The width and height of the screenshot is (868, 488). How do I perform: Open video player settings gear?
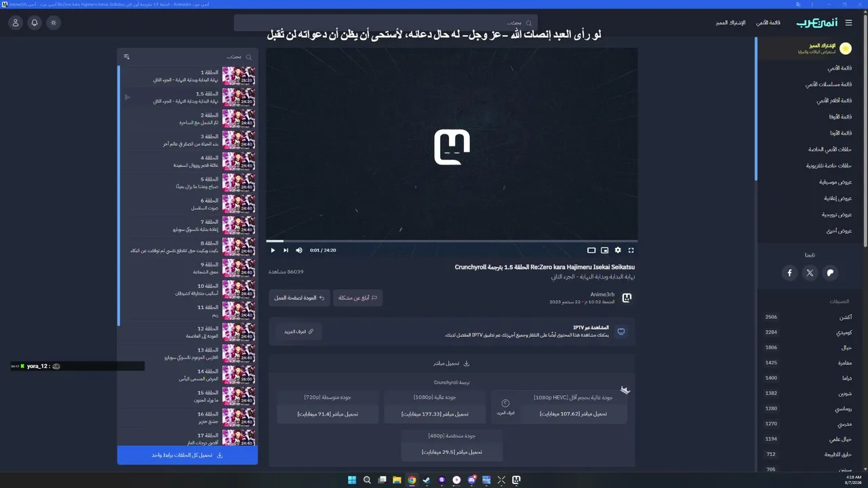coord(618,250)
